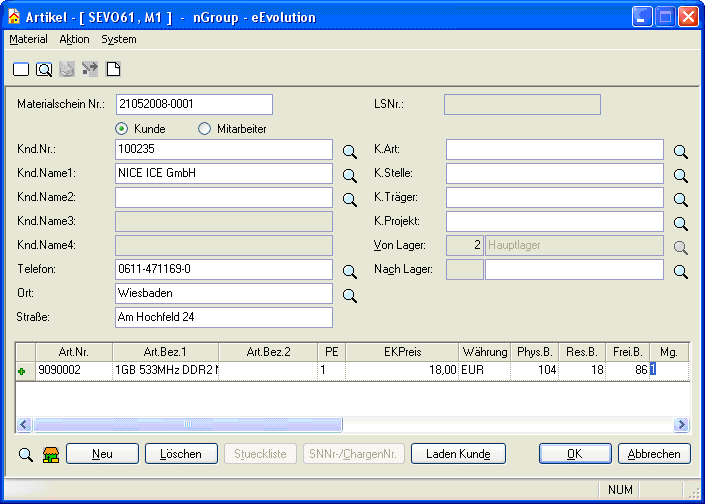Select the Mitarbeiter radio button
This screenshot has width=705, height=504.
point(204,129)
